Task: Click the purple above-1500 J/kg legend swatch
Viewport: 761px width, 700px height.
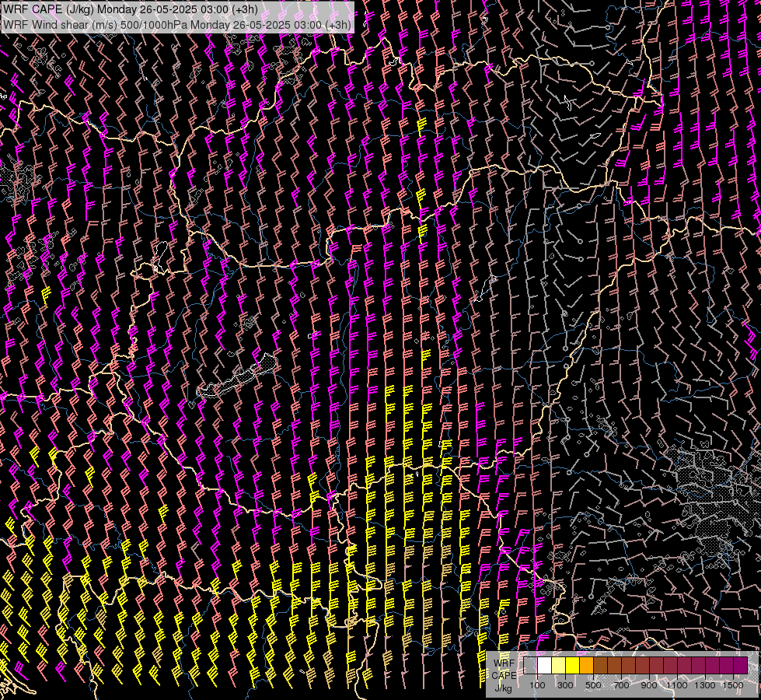Action: tap(741, 666)
